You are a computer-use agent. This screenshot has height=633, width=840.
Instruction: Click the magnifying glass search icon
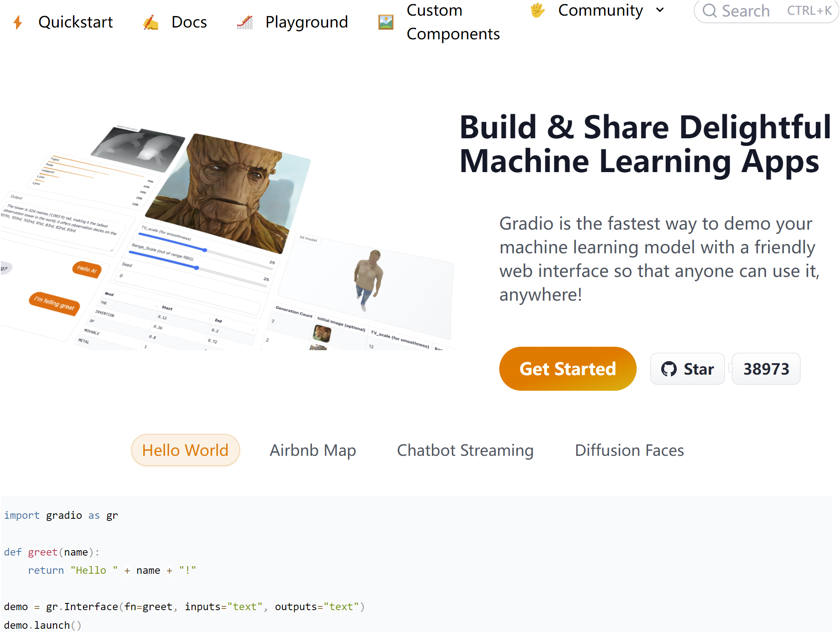(710, 11)
